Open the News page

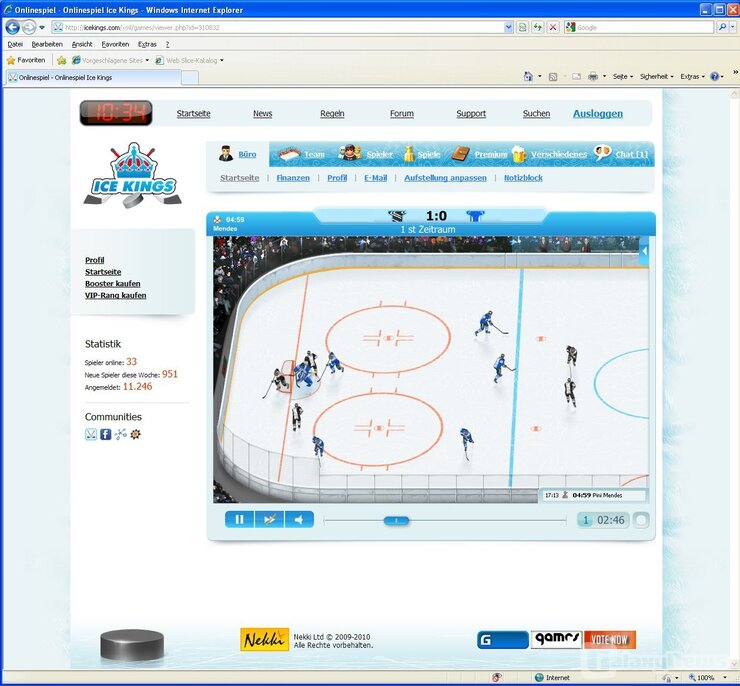262,114
